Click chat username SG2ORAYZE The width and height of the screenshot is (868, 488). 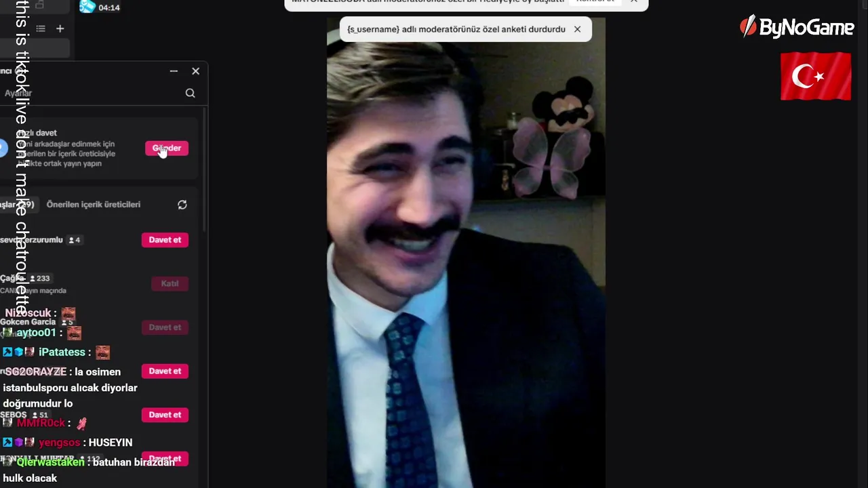pyautogui.click(x=36, y=372)
